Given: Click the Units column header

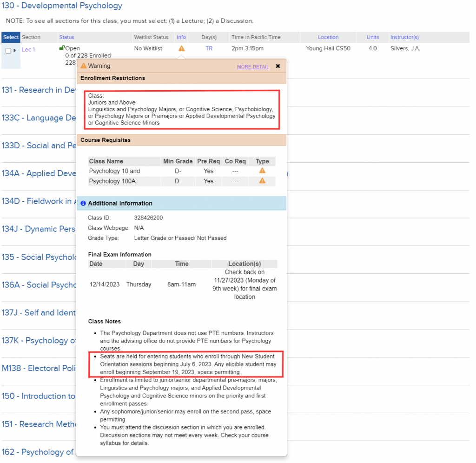Looking at the screenshot, I should pyautogui.click(x=372, y=37).
